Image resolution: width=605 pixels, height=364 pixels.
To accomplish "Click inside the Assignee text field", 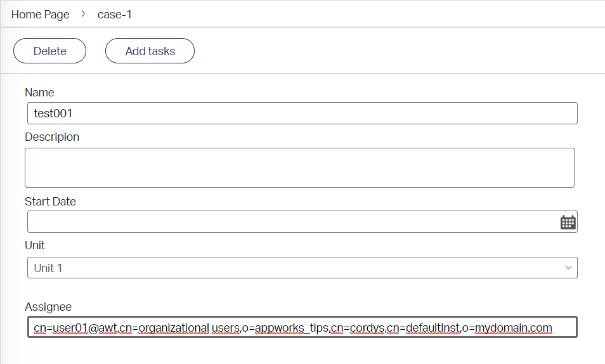I will click(302, 327).
